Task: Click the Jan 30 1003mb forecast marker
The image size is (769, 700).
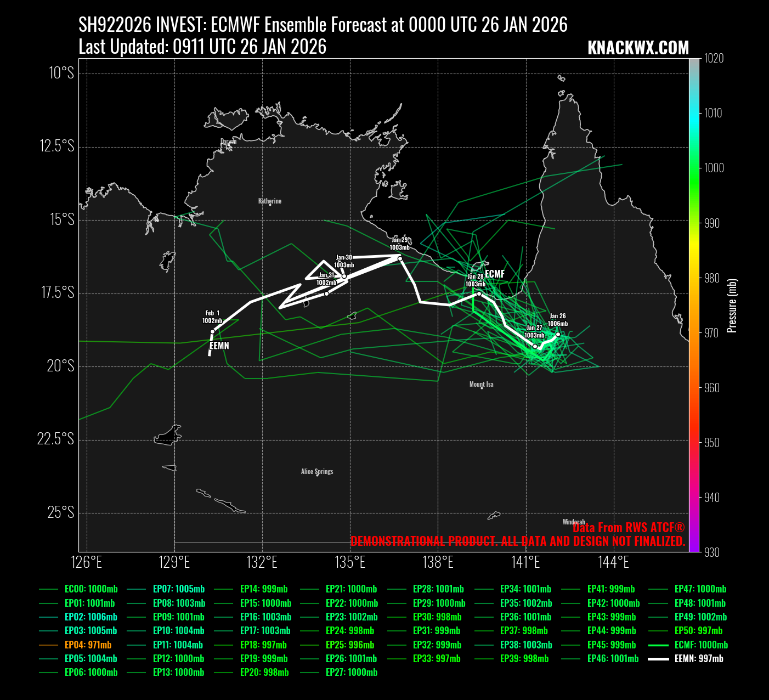Action: click(344, 276)
